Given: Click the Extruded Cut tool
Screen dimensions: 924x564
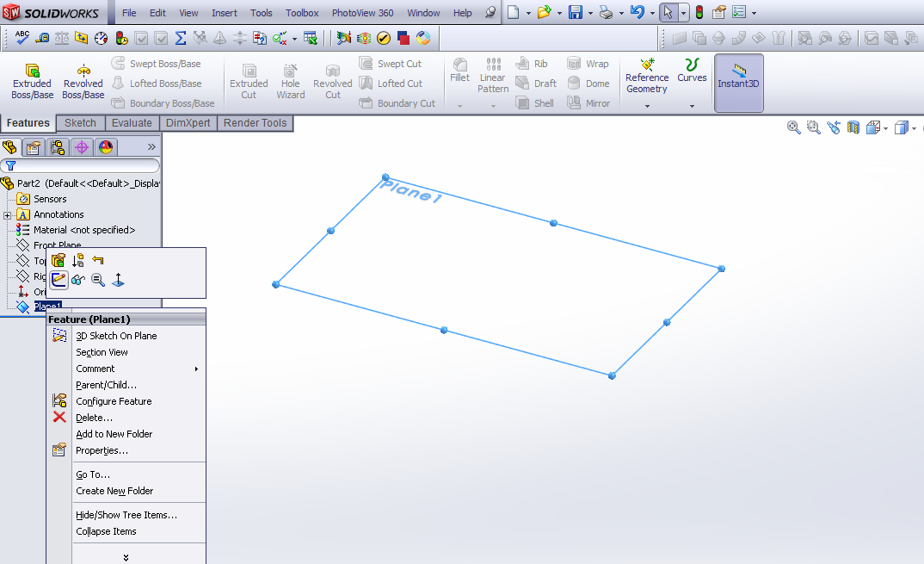Looking at the screenshot, I should pos(249,82).
